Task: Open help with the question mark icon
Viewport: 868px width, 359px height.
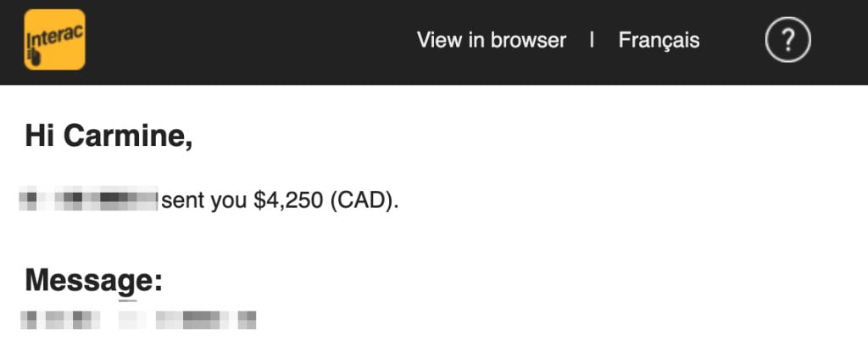Action: coord(787,39)
